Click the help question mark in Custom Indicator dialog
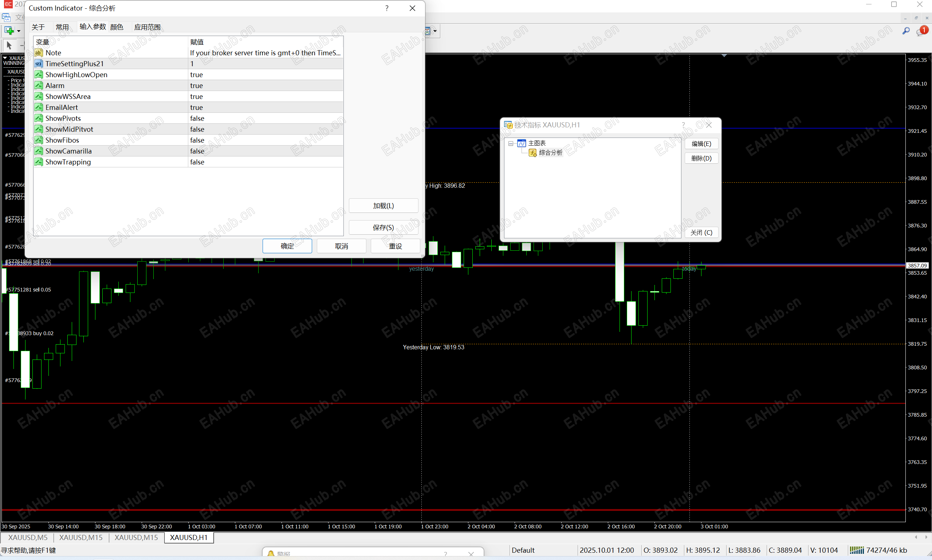932x560 pixels. tap(387, 8)
